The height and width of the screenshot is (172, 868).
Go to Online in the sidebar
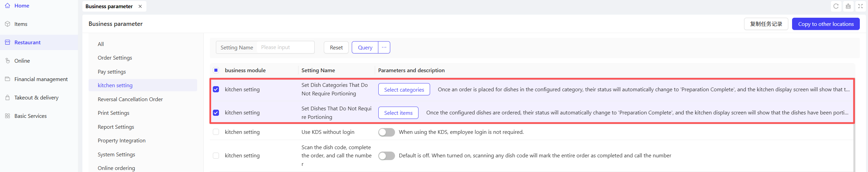pos(22,61)
